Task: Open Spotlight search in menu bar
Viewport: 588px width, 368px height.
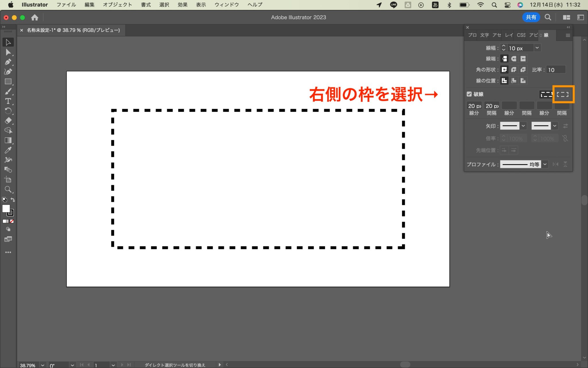Action: [x=494, y=5]
